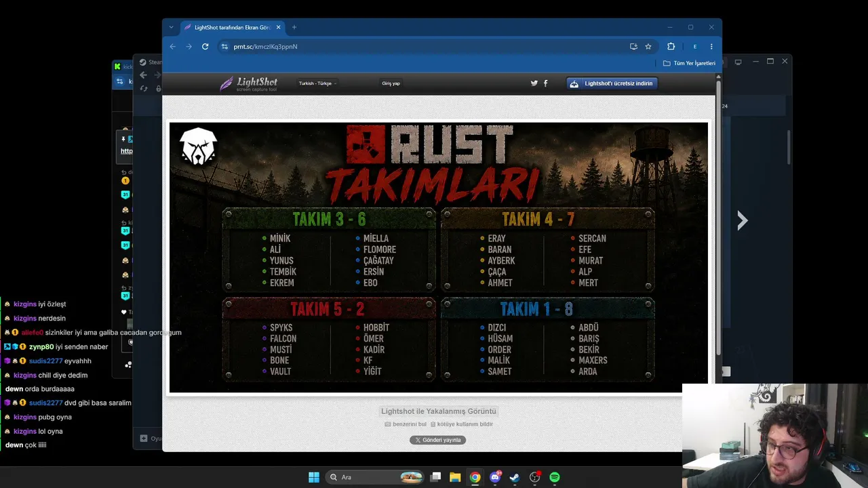Click the webcam overlay of the streamer

(x=775, y=436)
